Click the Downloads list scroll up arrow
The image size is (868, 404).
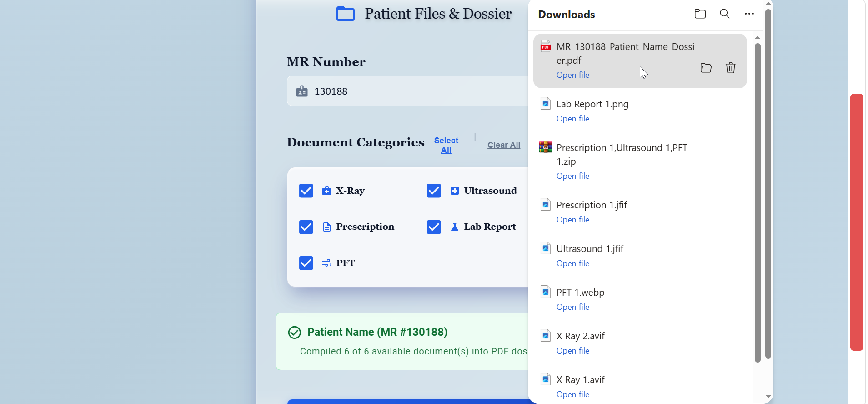click(758, 37)
